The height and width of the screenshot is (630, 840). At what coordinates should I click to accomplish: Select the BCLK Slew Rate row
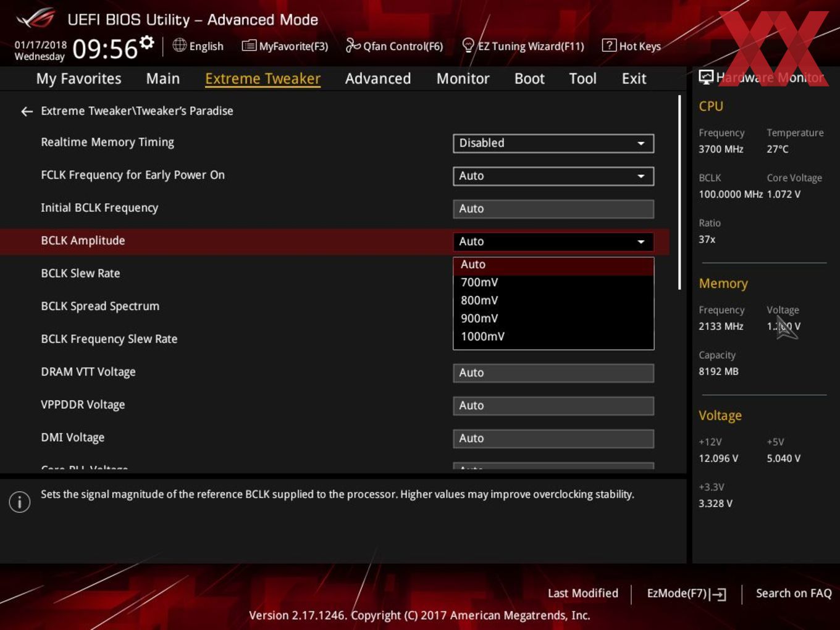click(x=80, y=273)
